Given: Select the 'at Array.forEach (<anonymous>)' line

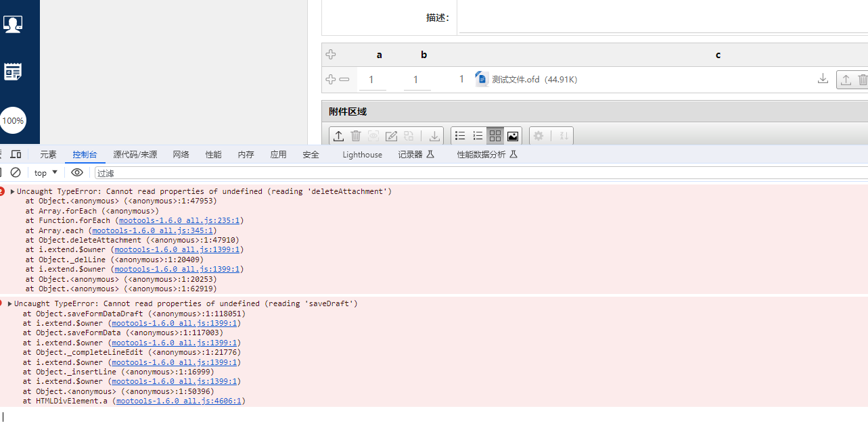Looking at the screenshot, I should pyautogui.click(x=92, y=211).
